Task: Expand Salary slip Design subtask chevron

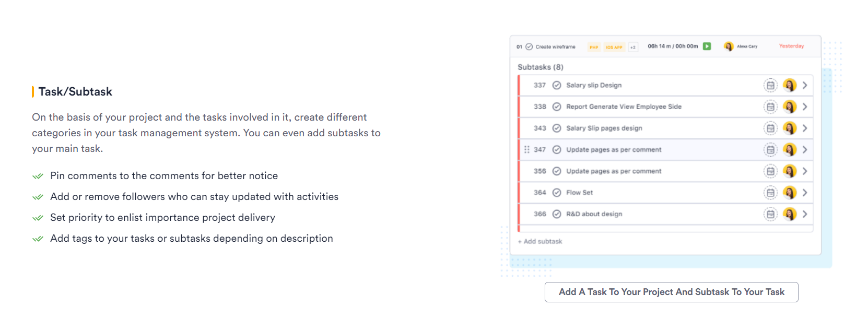Action: [x=805, y=85]
